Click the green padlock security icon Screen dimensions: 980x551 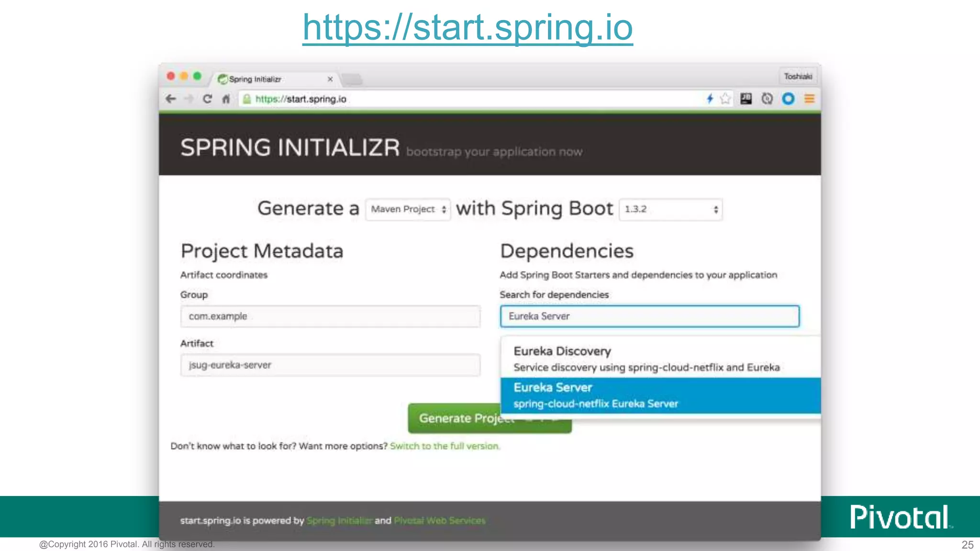(247, 99)
